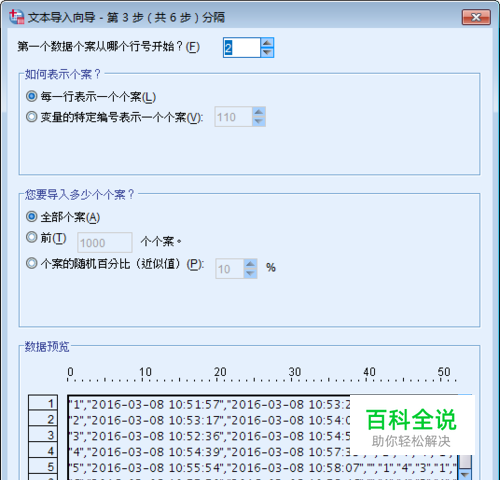The image size is (500, 480).
Task: Click the data preview vertical scrollbar thumb
Action: pos(465,461)
